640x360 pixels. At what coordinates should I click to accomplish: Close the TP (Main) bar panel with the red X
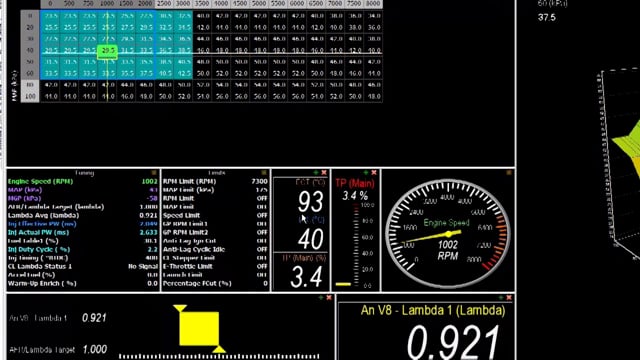coord(374,173)
